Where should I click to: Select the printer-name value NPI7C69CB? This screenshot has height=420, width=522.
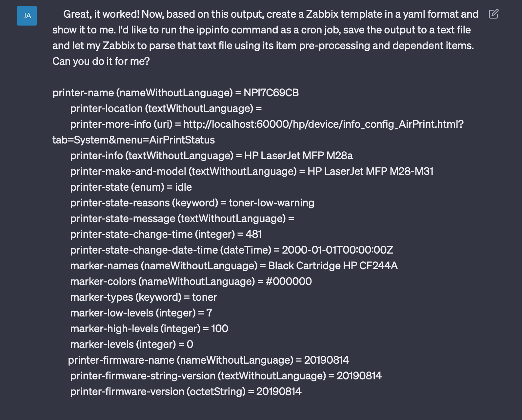click(x=271, y=93)
